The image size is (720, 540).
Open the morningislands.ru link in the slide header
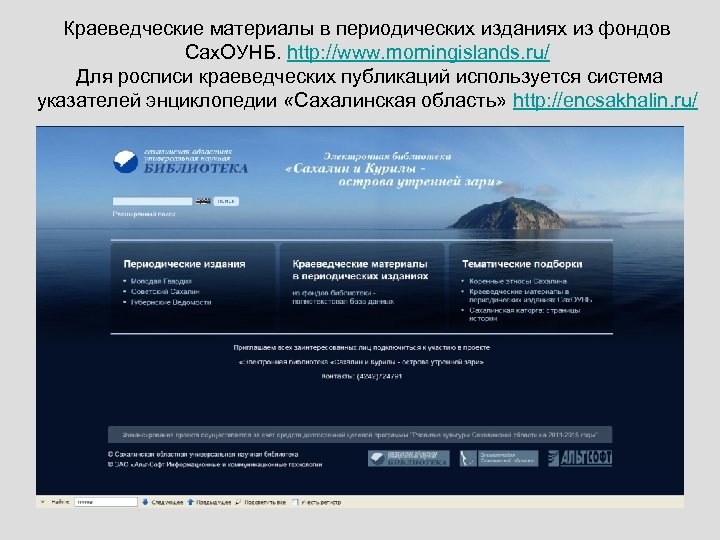point(418,52)
